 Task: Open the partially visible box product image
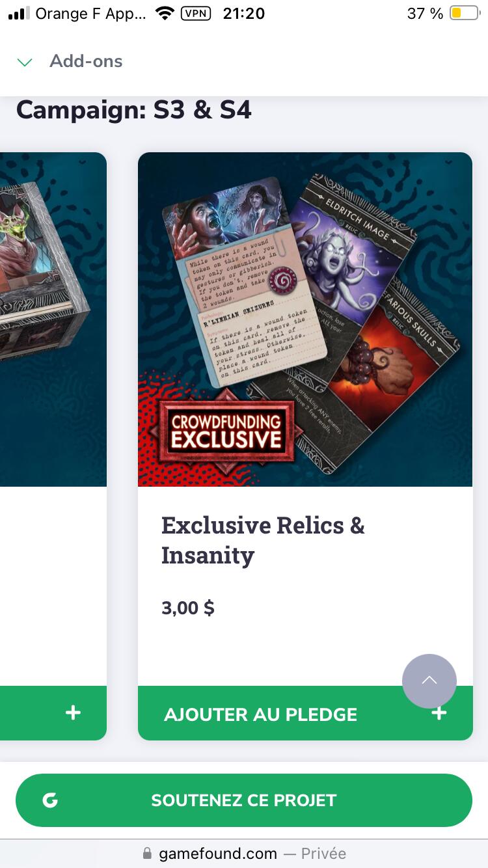click(x=53, y=319)
